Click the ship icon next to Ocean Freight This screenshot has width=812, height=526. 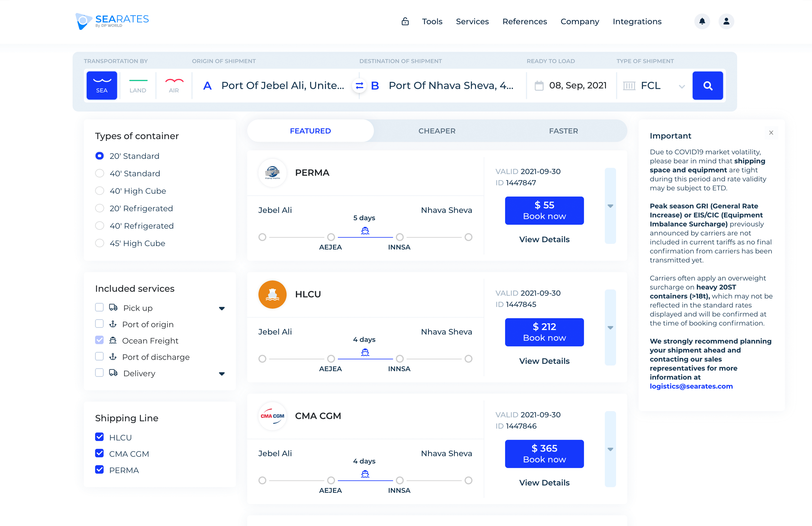point(113,340)
